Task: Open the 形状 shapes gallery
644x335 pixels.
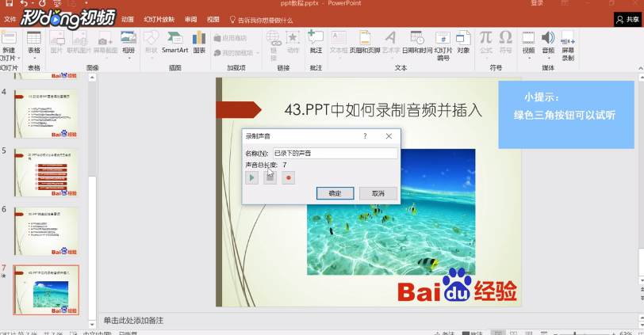Action: [x=151, y=44]
